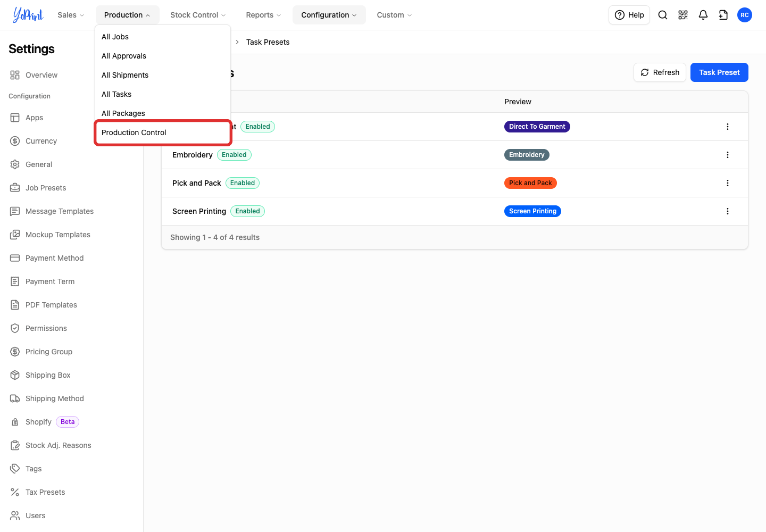Expand the Custom dropdown menu

[394, 15]
